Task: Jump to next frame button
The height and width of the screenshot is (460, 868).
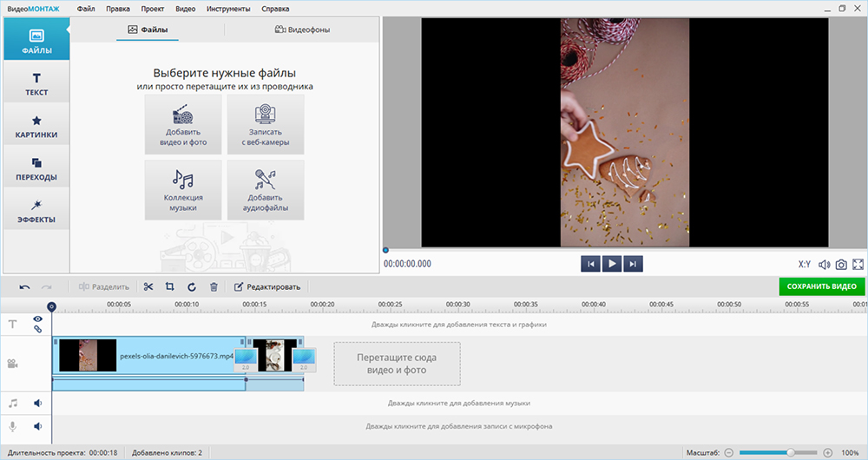Action: (633, 264)
